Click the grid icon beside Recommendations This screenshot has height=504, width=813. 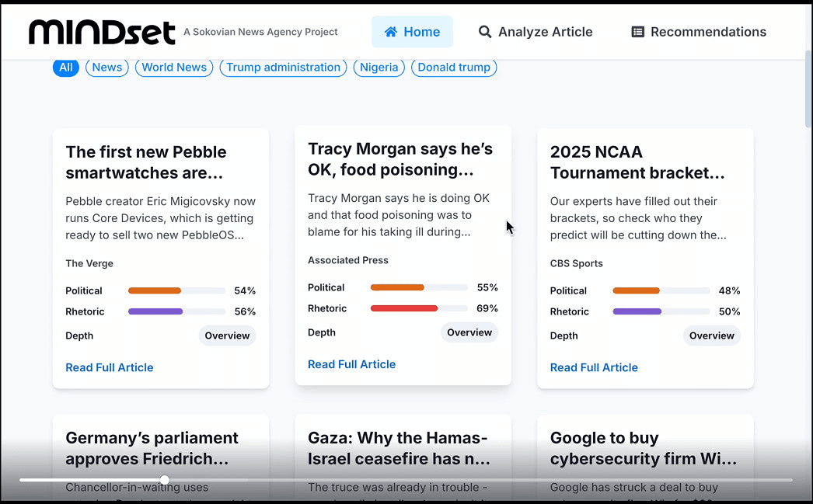pyautogui.click(x=638, y=32)
